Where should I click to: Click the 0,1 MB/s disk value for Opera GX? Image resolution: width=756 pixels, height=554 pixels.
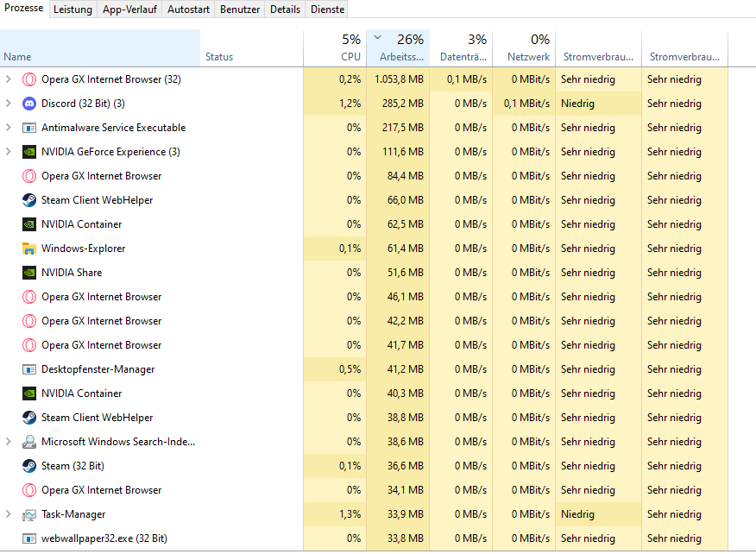(467, 79)
